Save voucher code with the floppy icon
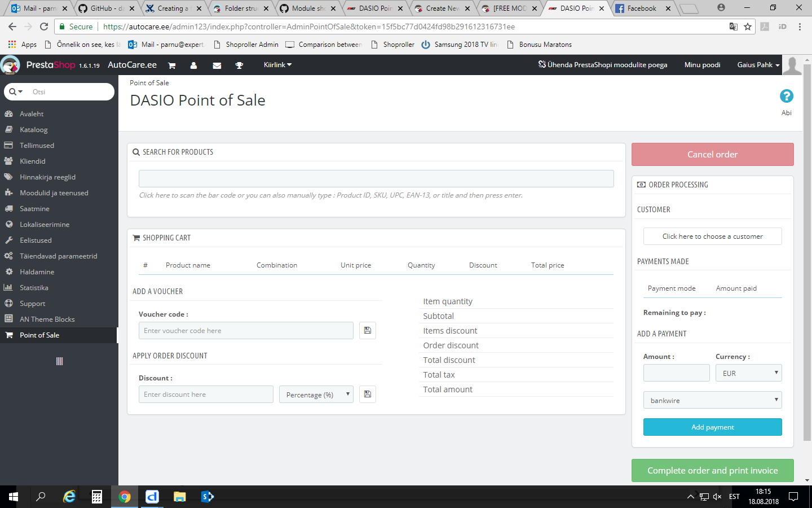This screenshot has width=812, height=508. point(368,330)
